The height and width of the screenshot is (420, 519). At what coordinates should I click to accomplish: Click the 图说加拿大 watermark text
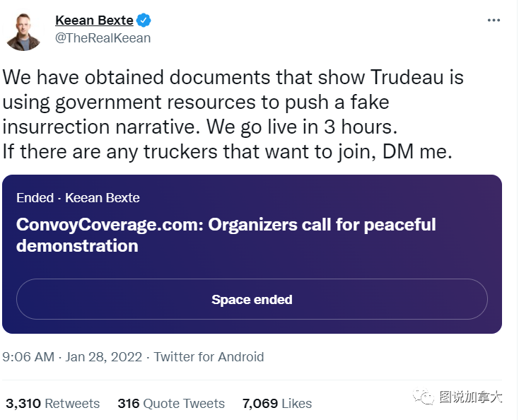coord(471,397)
